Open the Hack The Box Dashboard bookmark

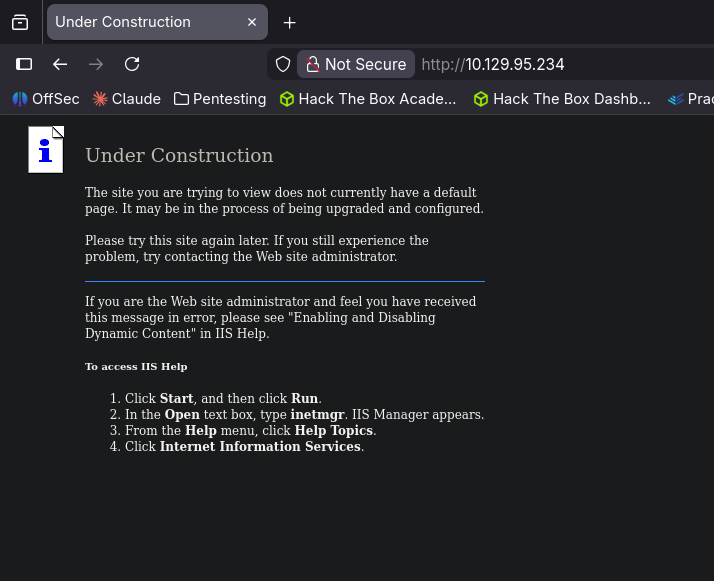[562, 99]
